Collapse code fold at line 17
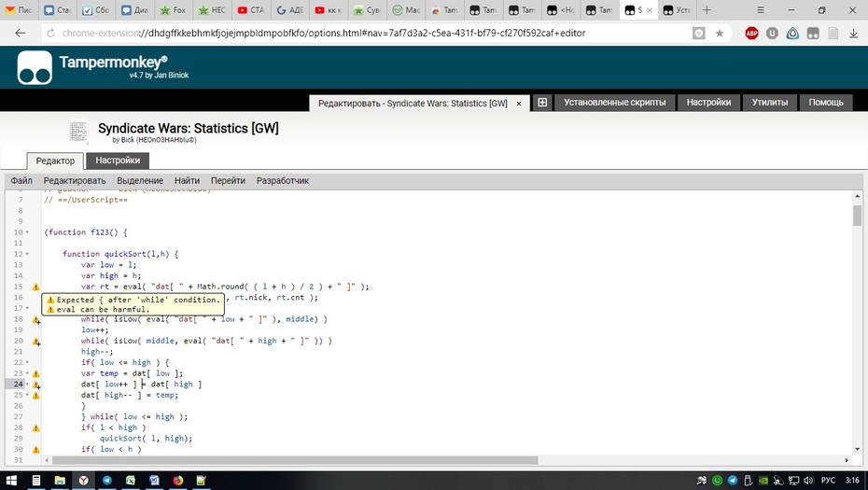The height and width of the screenshot is (490, 868). click(x=27, y=308)
